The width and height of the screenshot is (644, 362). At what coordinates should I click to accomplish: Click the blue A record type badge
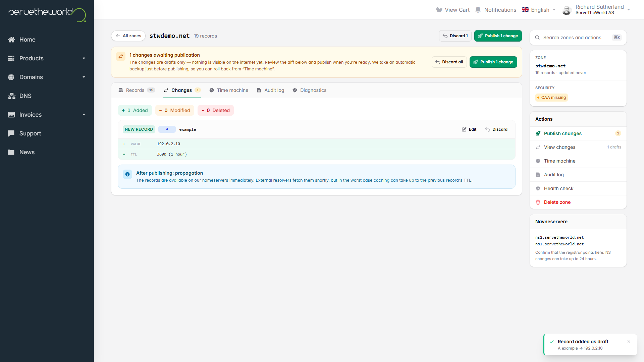click(167, 129)
